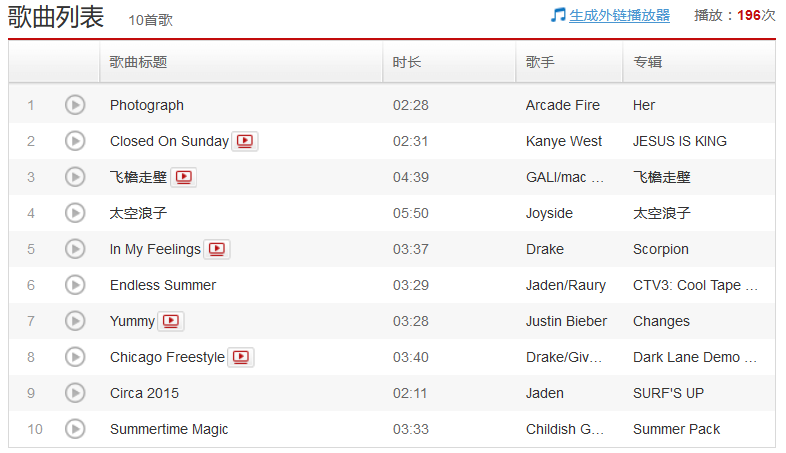This screenshot has height=453, width=786.
Task: Play Summertime Magic song
Action: 75,429
